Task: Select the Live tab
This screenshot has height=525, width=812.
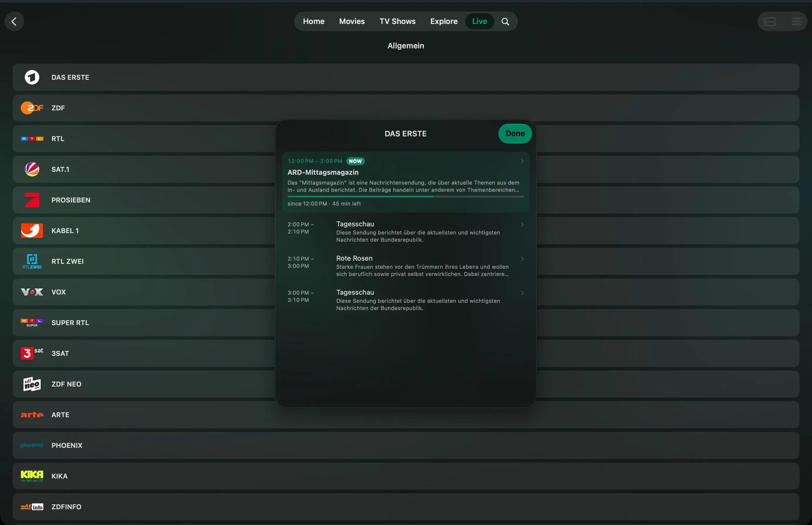Action: pos(480,21)
